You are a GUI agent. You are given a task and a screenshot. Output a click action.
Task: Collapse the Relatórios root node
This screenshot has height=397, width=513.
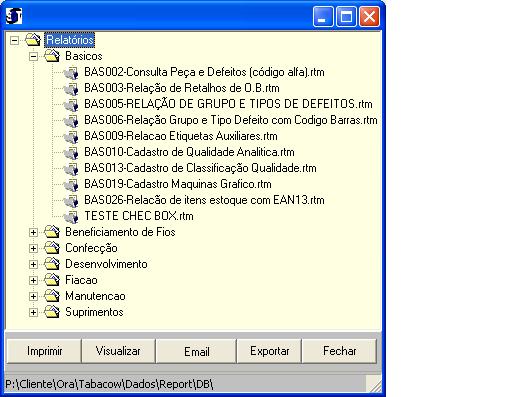click(14, 40)
